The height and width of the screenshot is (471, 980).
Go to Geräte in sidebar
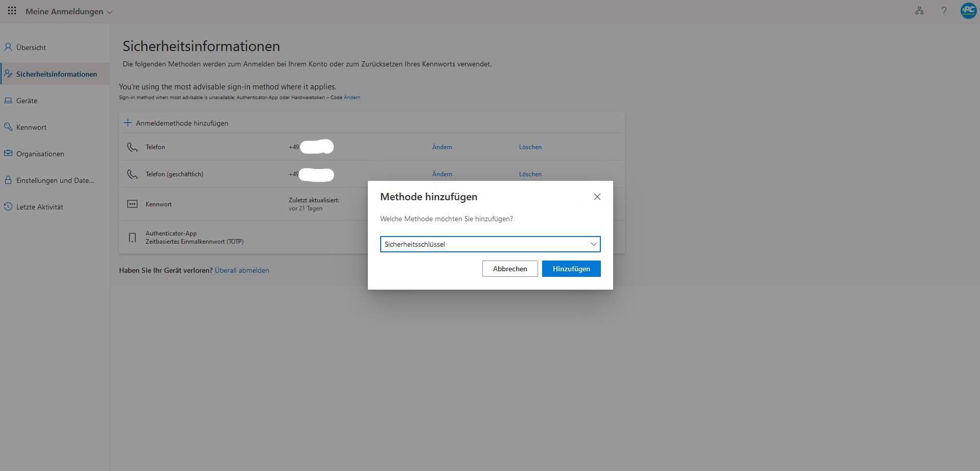pyautogui.click(x=27, y=101)
